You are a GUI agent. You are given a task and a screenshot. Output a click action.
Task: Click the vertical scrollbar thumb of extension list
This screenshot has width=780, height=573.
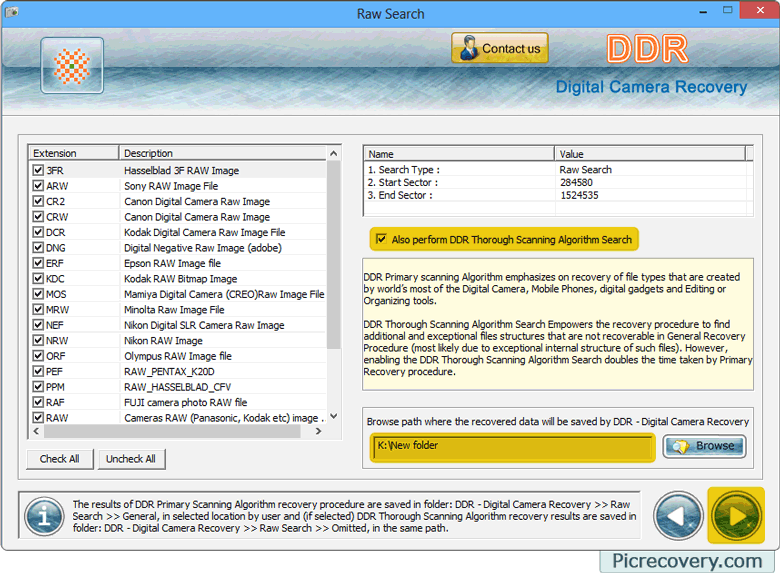pyautogui.click(x=334, y=254)
